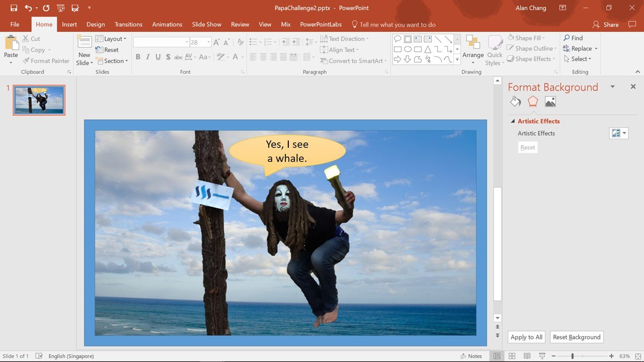The image size is (644, 362).
Task: Click the slide vertical scrollbar thumb
Action: pyautogui.click(x=497, y=243)
